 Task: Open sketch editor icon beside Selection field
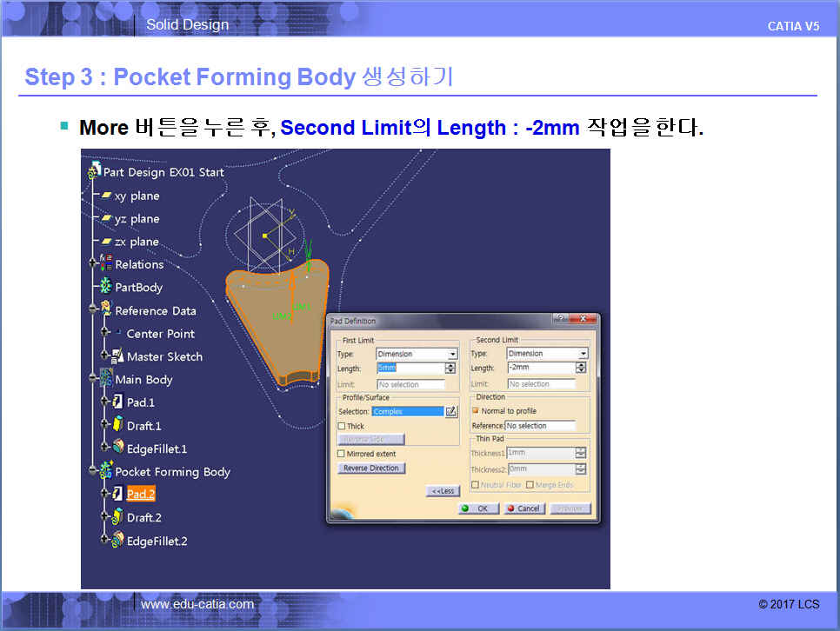(450, 411)
